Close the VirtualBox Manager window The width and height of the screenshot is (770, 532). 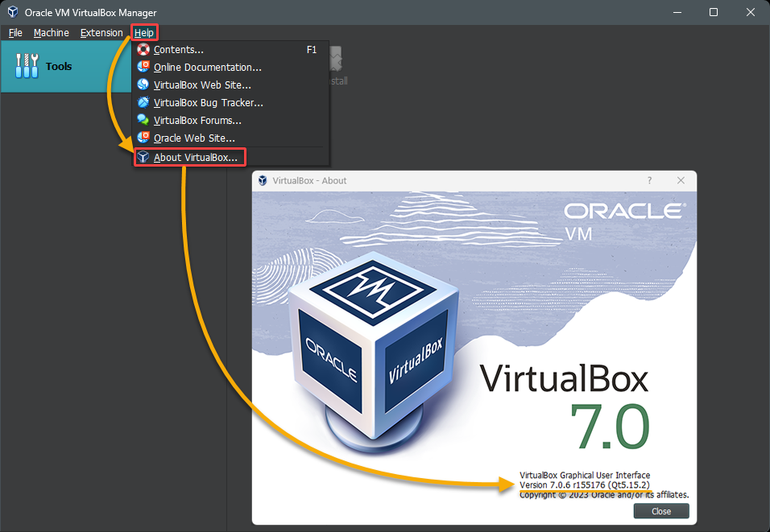point(751,12)
